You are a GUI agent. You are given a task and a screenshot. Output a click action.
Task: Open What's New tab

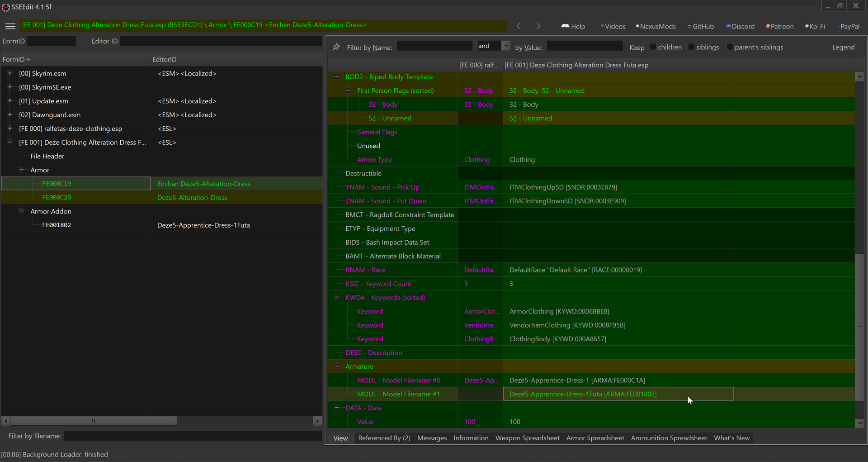pos(732,438)
